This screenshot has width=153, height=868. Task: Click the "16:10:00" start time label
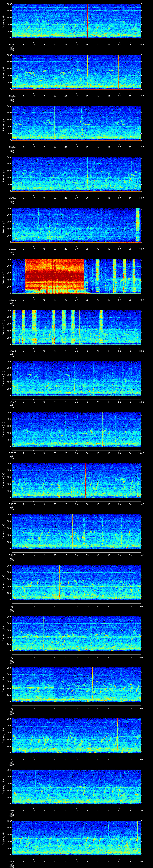[12, 504]
